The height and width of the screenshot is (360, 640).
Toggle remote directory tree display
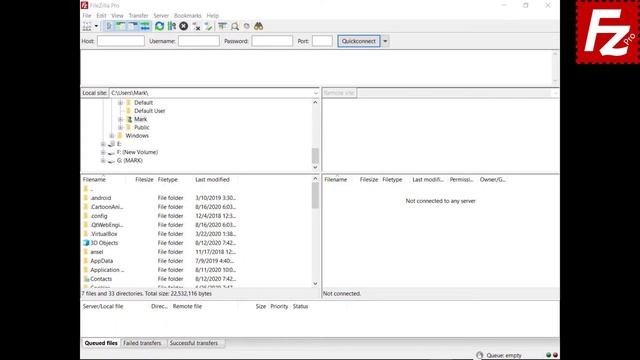click(x=133, y=26)
